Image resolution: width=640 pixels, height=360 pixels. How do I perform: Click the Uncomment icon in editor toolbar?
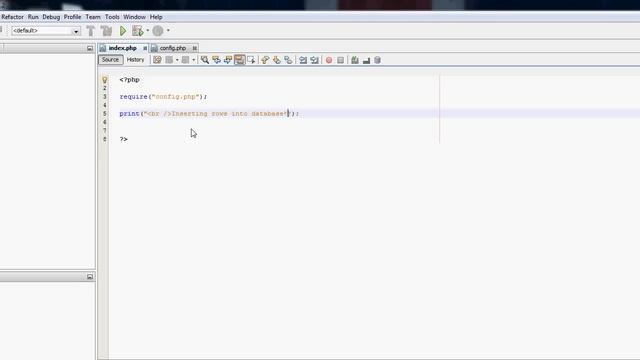click(366, 60)
